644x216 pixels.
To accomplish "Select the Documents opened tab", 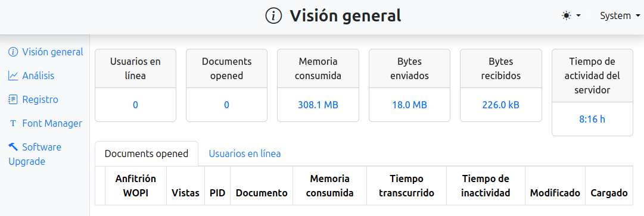I will pyautogui.click(x=147, y=154).
